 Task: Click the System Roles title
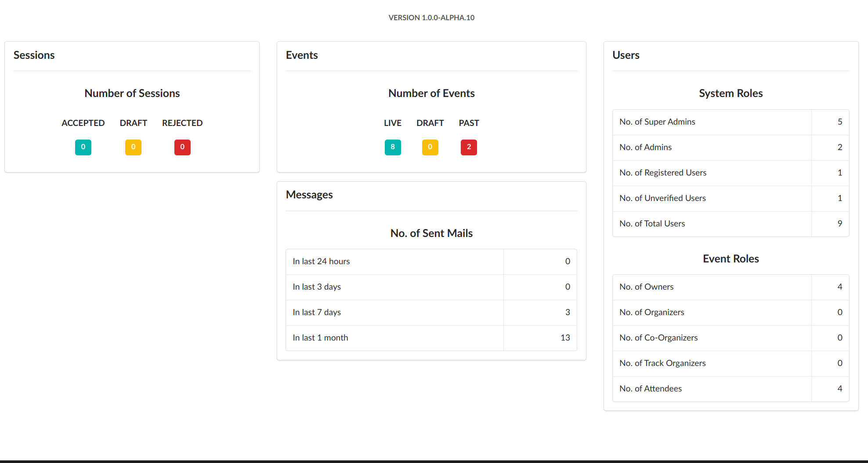[x=731, y=93]
